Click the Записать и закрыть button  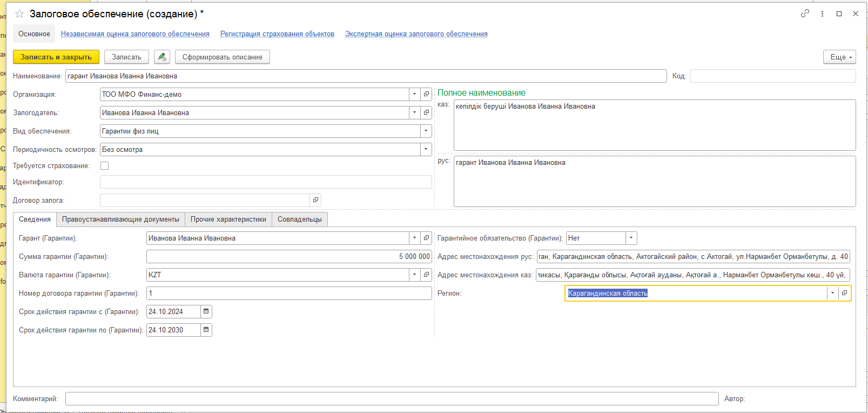click(x=56, y=57)
